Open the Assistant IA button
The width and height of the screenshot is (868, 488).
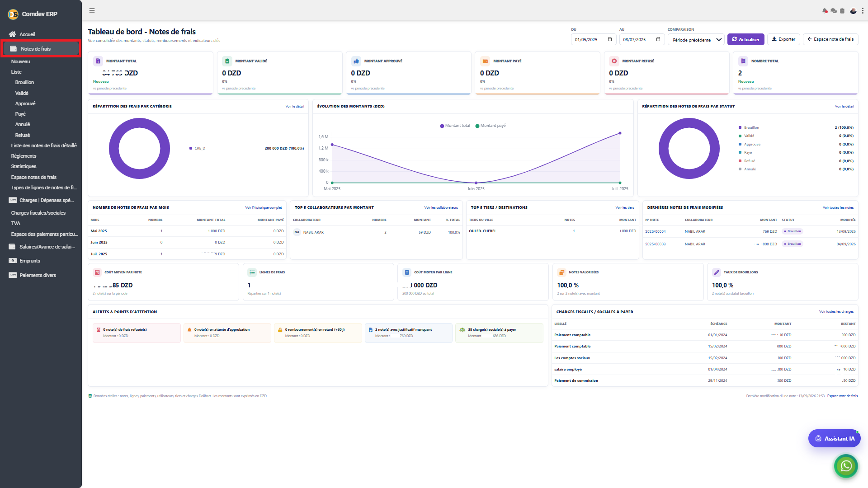(835, 438)
